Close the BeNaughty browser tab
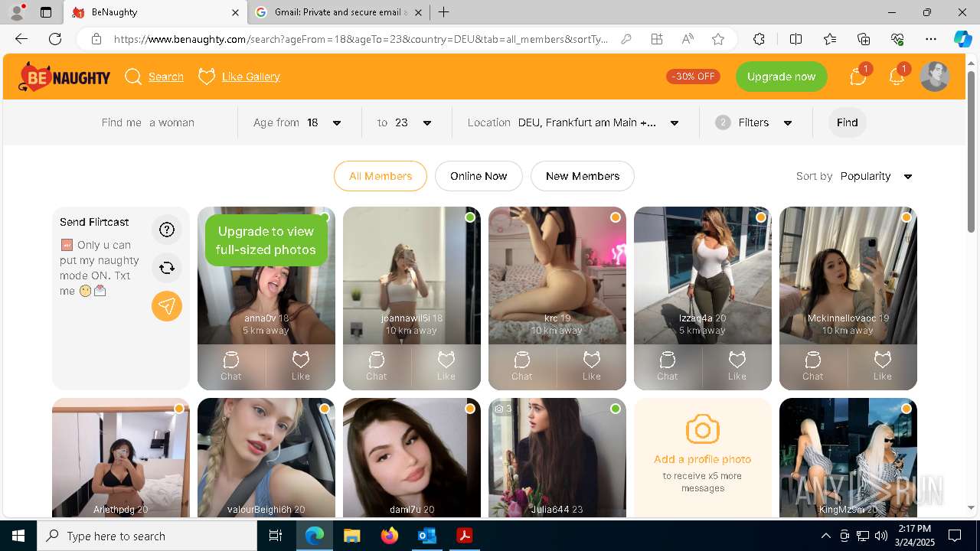The height and width of the screenshot is (551, 980). (235, 12)
